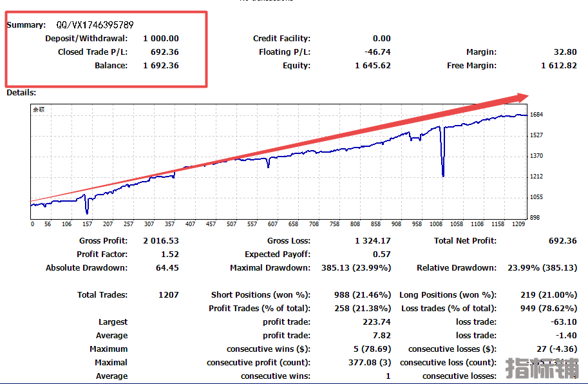Select the absolute drawdown value "64.45"
Viewport: 588px width, 384px height.
[x=167, y=268]
